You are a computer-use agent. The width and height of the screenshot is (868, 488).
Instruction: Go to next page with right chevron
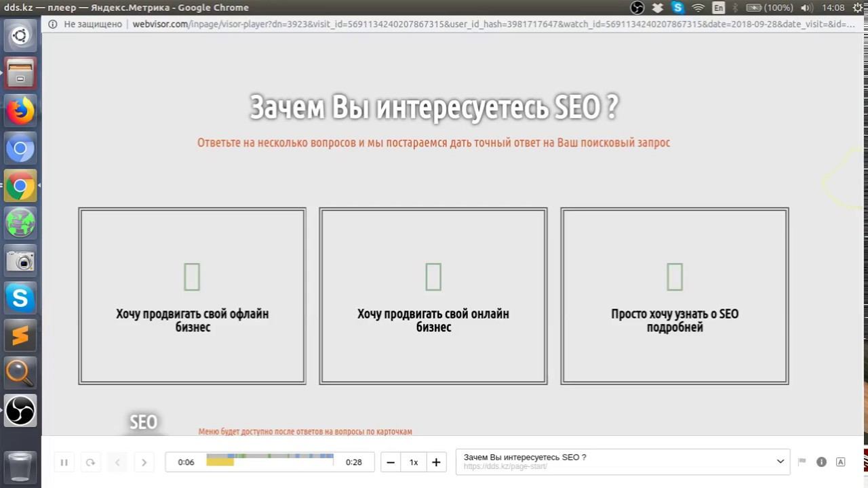pyautogui.click(x=144, y=462)
